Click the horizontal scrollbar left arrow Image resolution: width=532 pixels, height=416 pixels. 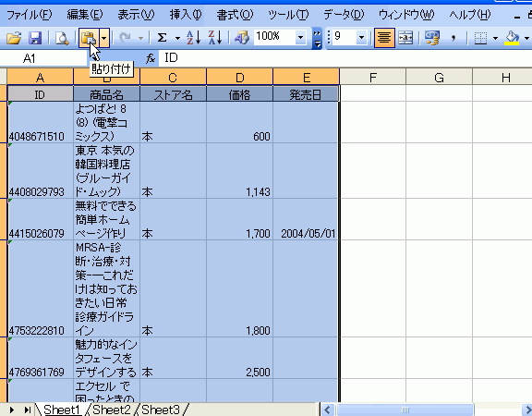click(x=327, y=410)
